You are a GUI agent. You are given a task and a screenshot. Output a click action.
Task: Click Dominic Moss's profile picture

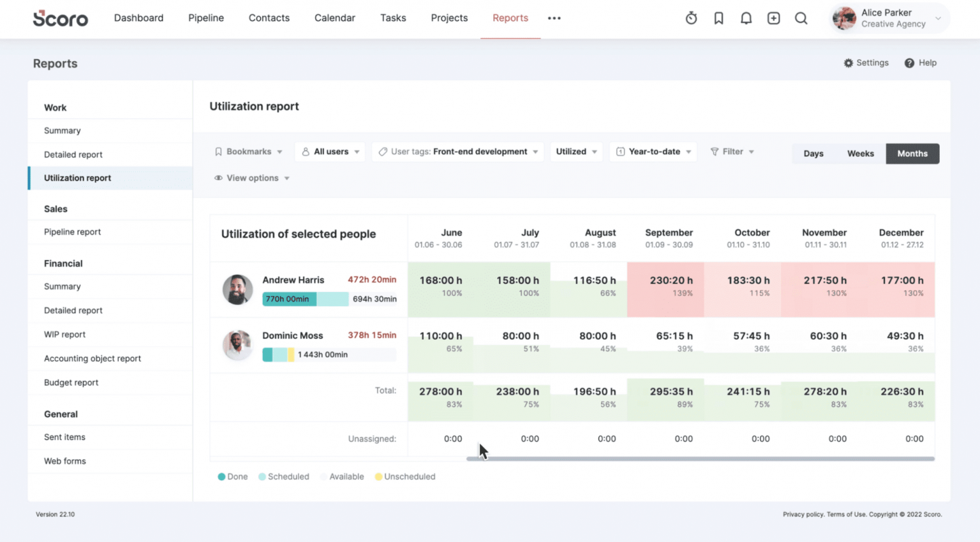pos(237,346)
